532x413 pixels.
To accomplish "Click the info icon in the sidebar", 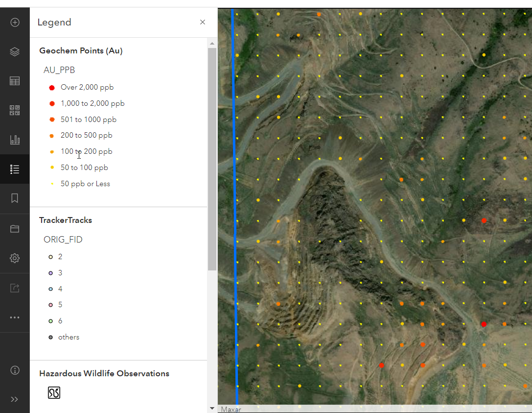I will tap(15, 370).
